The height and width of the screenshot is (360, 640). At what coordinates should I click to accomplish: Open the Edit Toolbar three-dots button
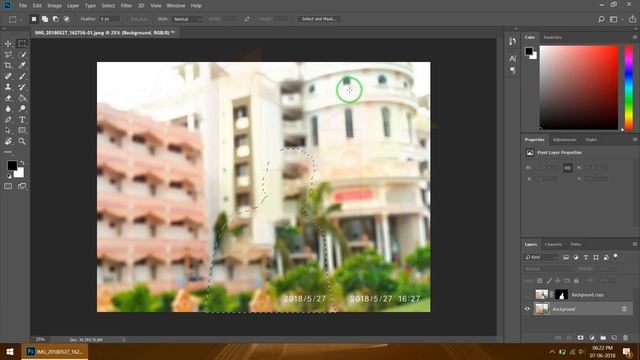pyautogui.click(x=8, y=152)
